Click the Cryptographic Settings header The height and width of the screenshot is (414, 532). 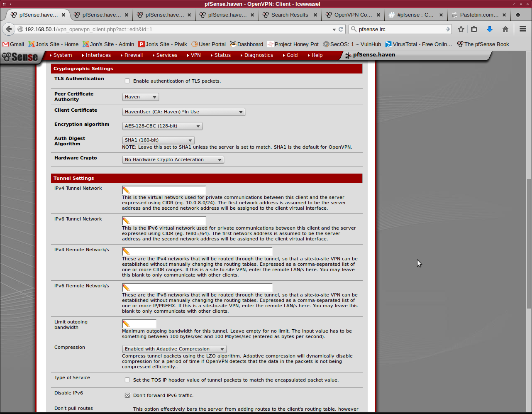point(207,69)
